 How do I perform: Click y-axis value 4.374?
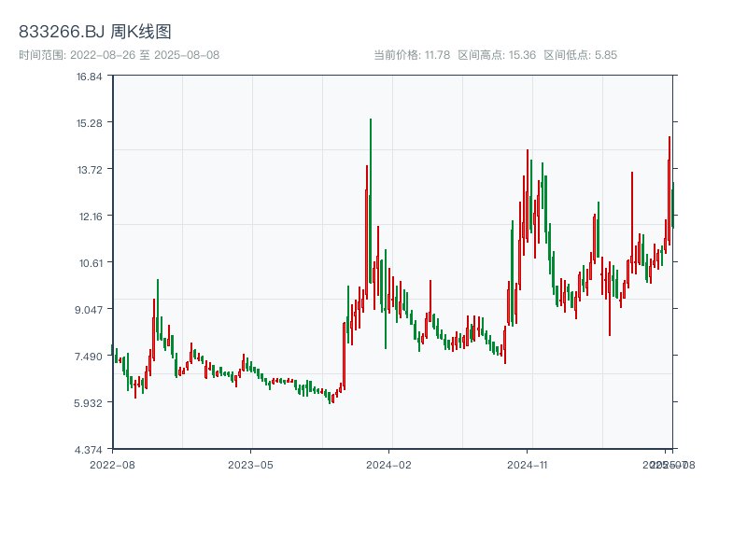tap(88, 450)
